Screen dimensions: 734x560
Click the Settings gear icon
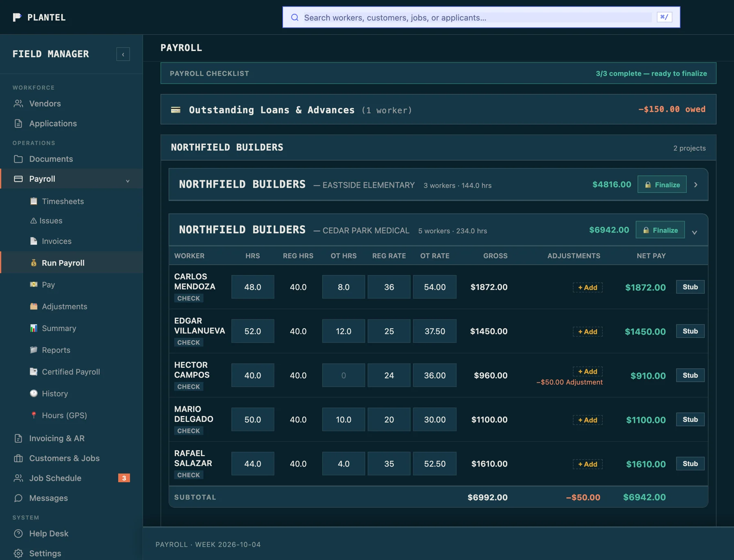18,553
